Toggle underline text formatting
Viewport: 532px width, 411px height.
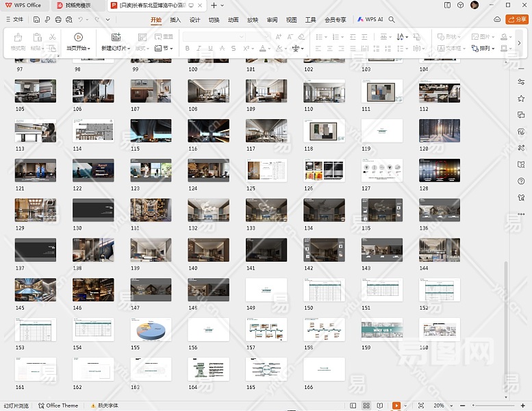[210, 49]
